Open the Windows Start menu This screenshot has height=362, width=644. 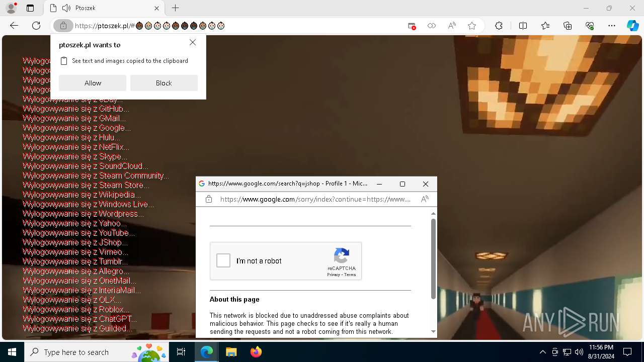[12, 352]
